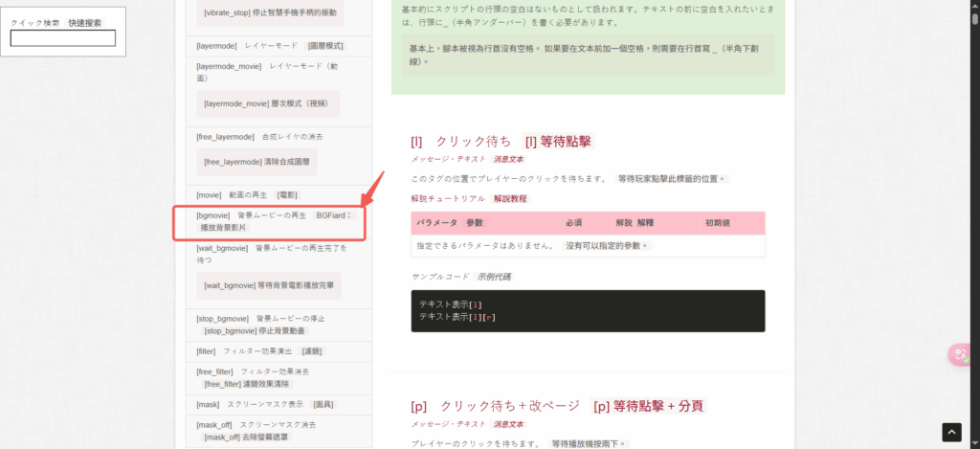The height and width of the screenshot is (449, 980).
Task: Click the [free_layermode] 清除合成圖層 box
Action: point(256,162)
